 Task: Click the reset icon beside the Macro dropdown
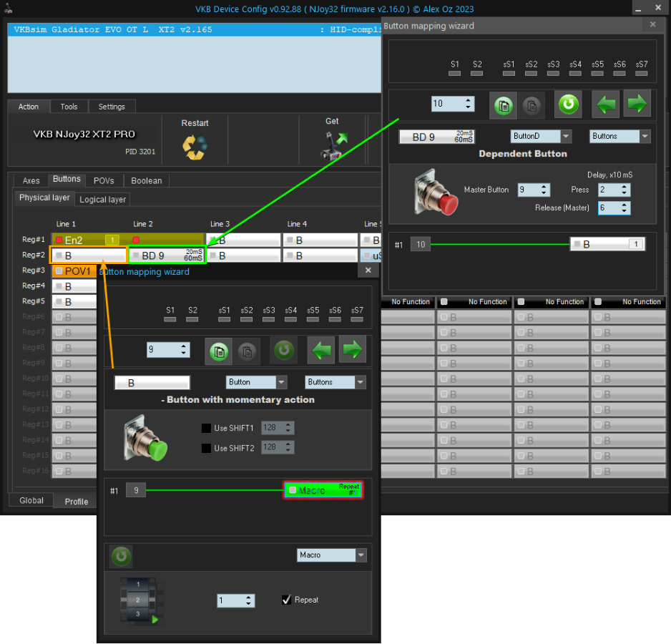pos(120,556)
